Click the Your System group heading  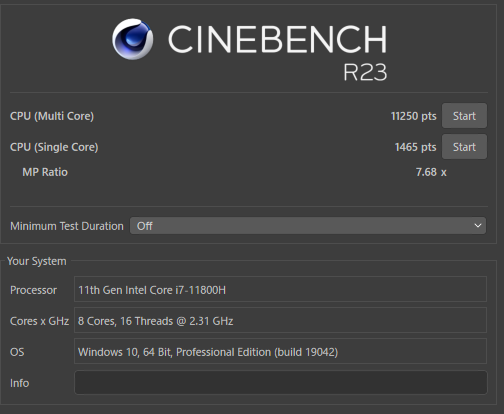pyautogui.click(x=37, y=261)
